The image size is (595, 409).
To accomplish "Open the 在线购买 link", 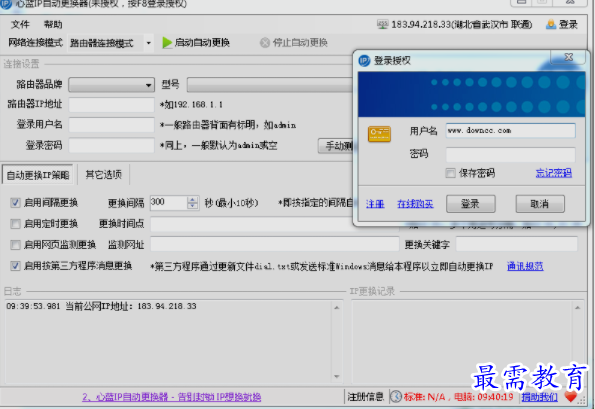I will (415, 204).
